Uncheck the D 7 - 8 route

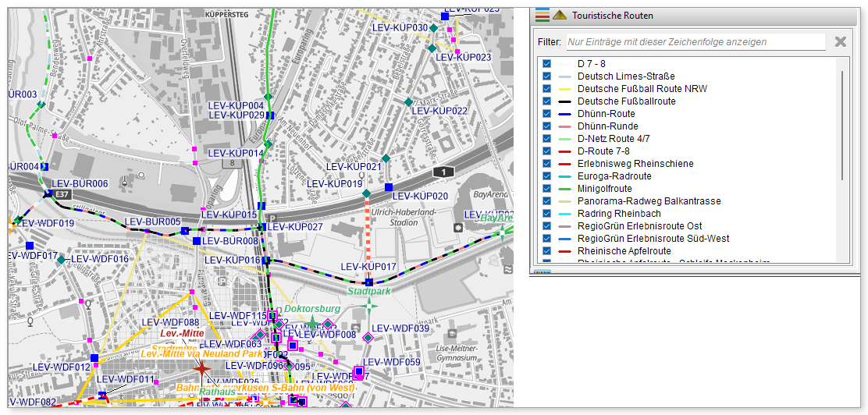[547, 64]
